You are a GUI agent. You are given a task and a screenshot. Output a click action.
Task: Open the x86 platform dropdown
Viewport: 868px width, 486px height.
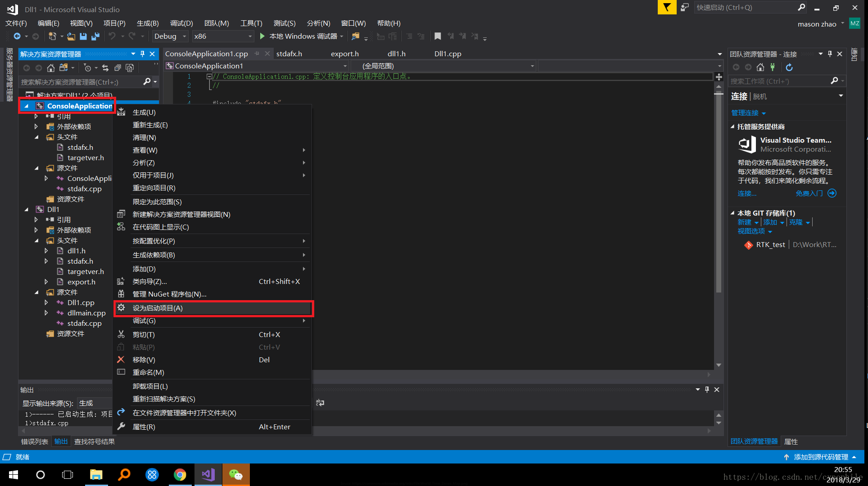pyautogui.click(x=223, y=36)
